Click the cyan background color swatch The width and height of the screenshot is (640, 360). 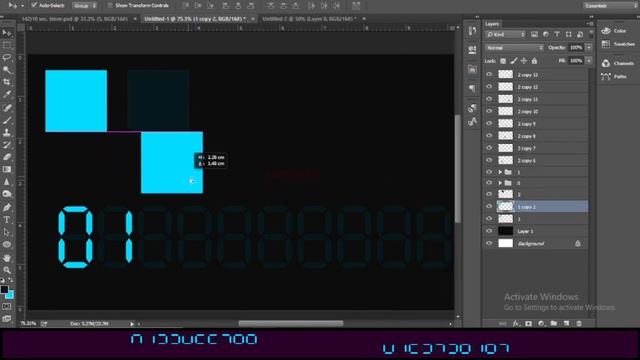(x=11, y=295)
